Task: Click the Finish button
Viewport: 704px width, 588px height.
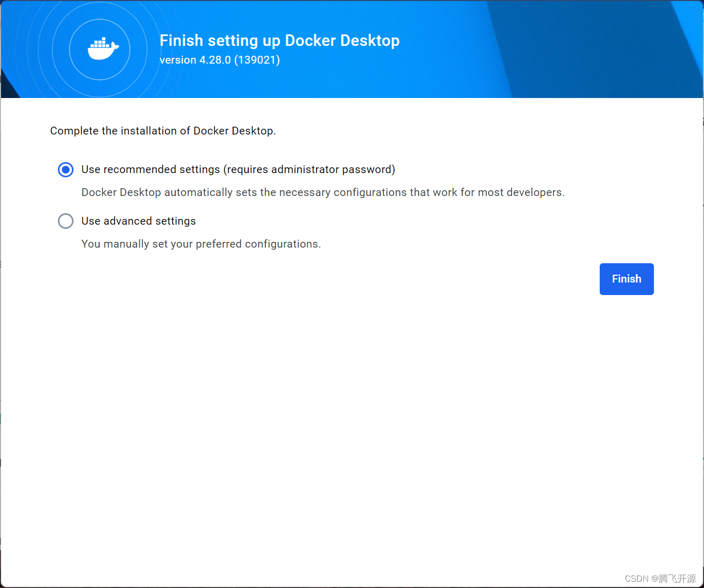Action: coord(626,279)
